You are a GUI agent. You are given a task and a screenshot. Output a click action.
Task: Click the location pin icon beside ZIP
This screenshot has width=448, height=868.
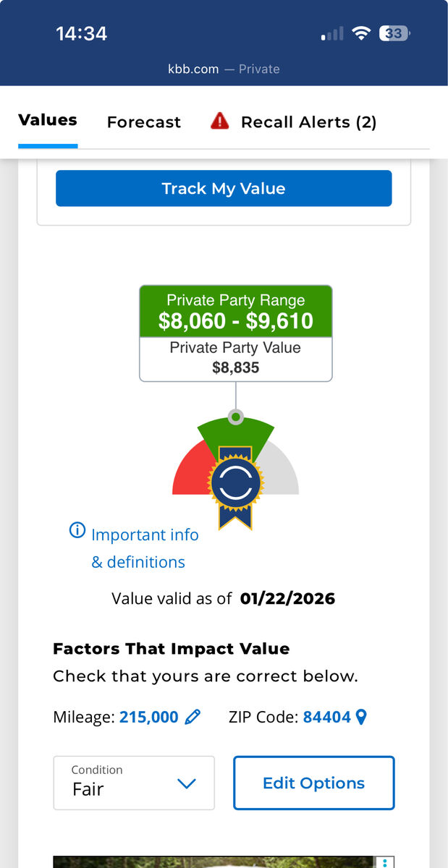tap(362, 717)
